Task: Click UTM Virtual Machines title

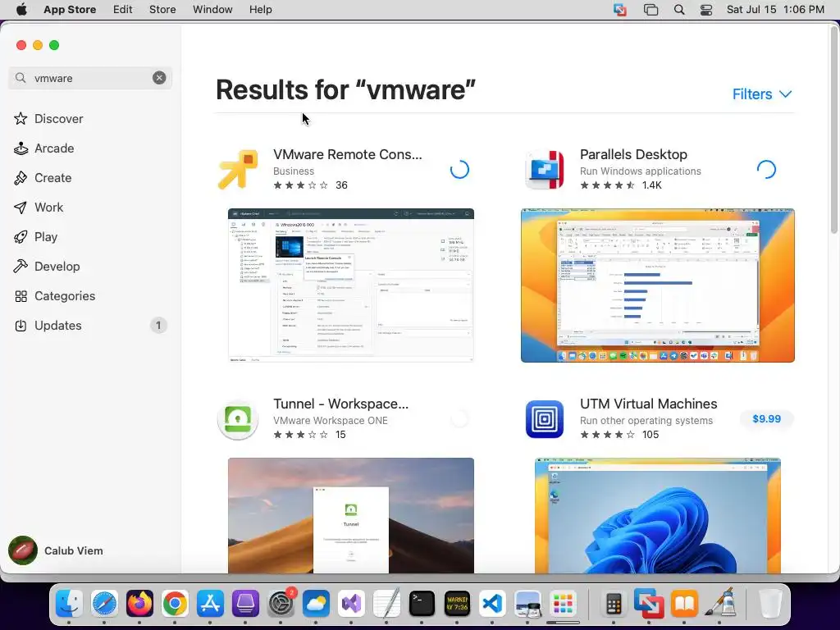Action: click(648, 404)
